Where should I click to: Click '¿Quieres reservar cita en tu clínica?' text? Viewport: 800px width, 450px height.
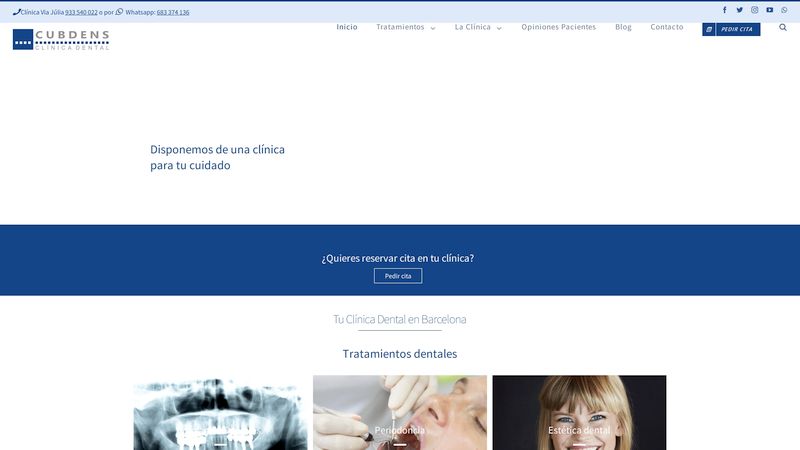[398, 258]
